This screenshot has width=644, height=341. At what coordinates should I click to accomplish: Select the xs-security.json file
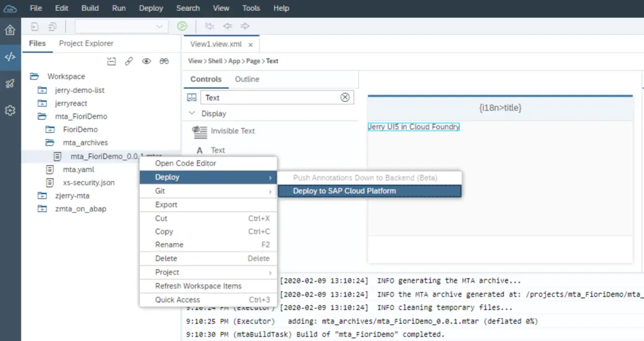(89, 183)
